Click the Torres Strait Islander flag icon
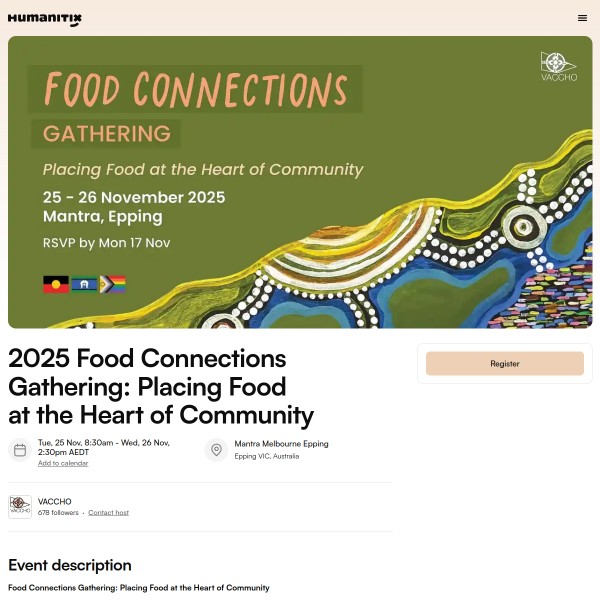Viewport: 600px width, 600px height. [84, 284]
